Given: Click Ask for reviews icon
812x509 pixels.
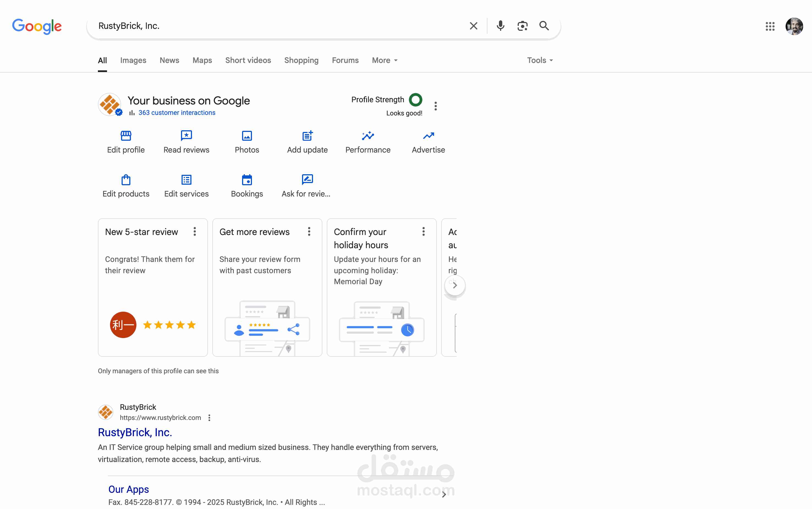Looking at the screenshot, I should pos(307,180).
